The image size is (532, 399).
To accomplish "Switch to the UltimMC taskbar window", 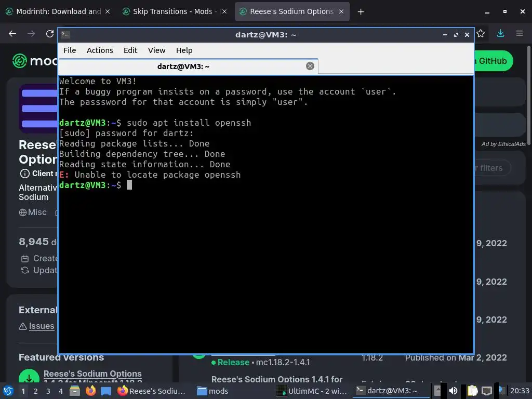I will coord(311,391).
